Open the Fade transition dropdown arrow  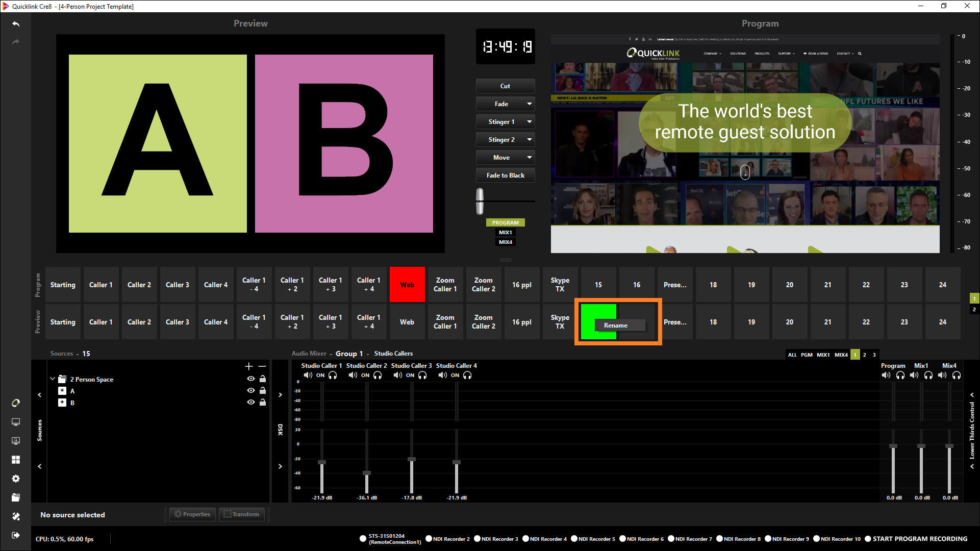(530, 104)
